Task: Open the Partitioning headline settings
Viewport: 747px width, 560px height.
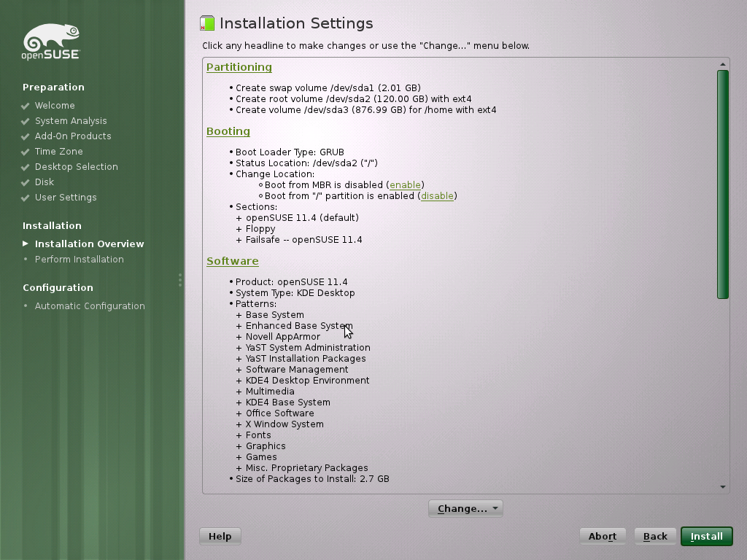Action: click(x=239, y=67)
